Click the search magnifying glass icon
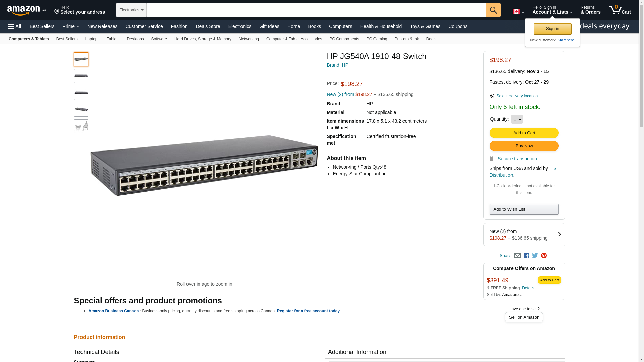Screen dimensions: 644x362 [x=493, y=10]
